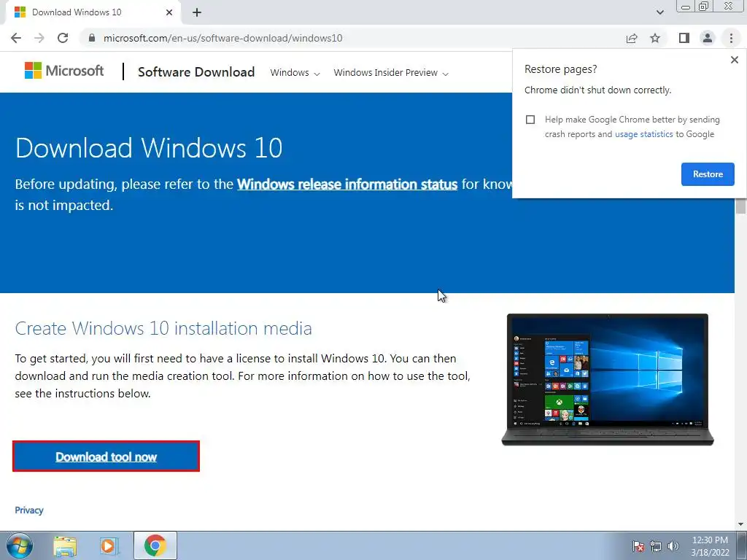This screenshot has width=747, height=560.
Task: Open the Chrome side panel icon
Action: click(x=684, y=38)
